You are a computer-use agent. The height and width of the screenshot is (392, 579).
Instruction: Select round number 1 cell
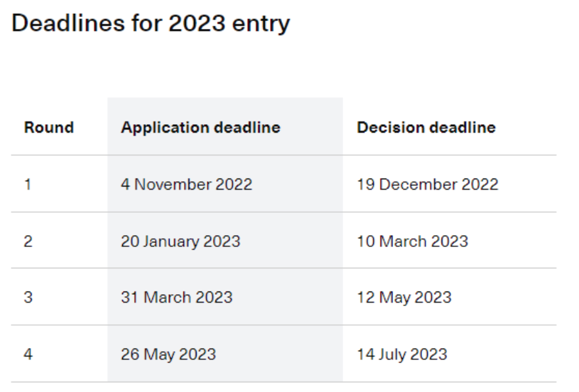pyautogui.click(x=28, y=185)
